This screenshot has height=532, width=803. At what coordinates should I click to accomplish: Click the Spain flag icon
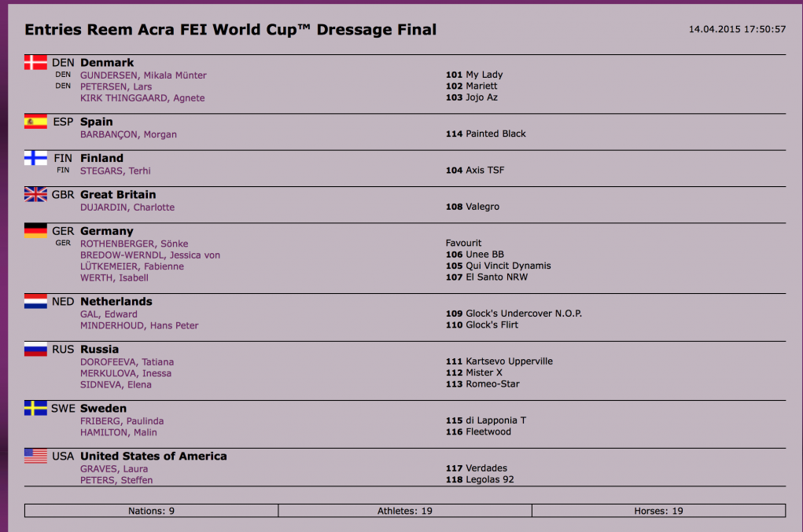click(x=35, y=122)
